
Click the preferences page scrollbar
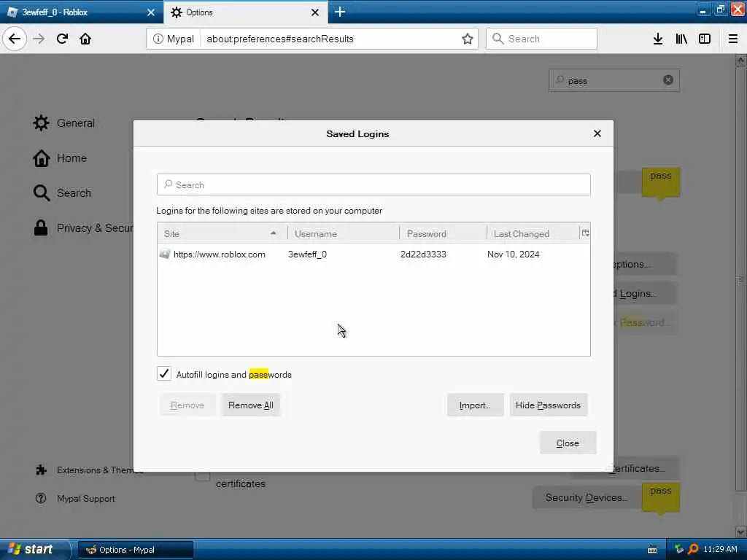tap(740, 279)
